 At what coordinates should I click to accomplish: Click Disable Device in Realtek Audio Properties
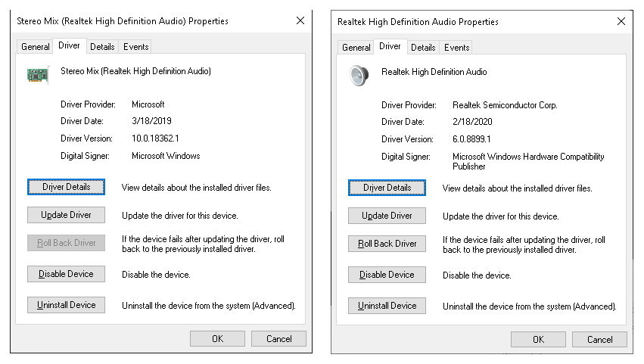pyautogui.click(x=387, y=275)
